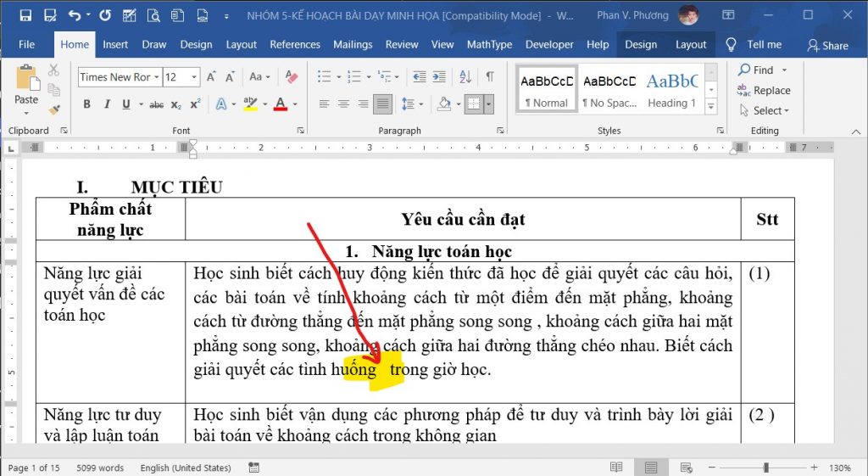Viewport: 868px width, 476px height.
Task: Click the Subscript x₂ icon
Action: point(176,104)
